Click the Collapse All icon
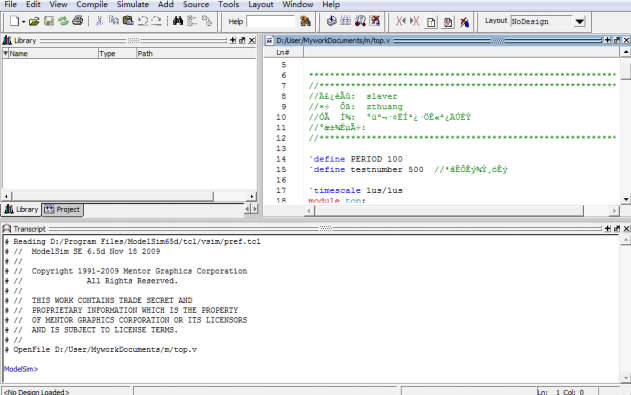The image size is (631, 395). [x=192, y=21]
